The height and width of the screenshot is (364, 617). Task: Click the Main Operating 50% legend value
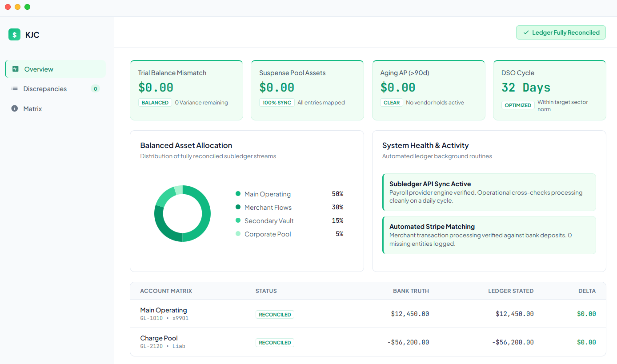[x=337, y=194]
